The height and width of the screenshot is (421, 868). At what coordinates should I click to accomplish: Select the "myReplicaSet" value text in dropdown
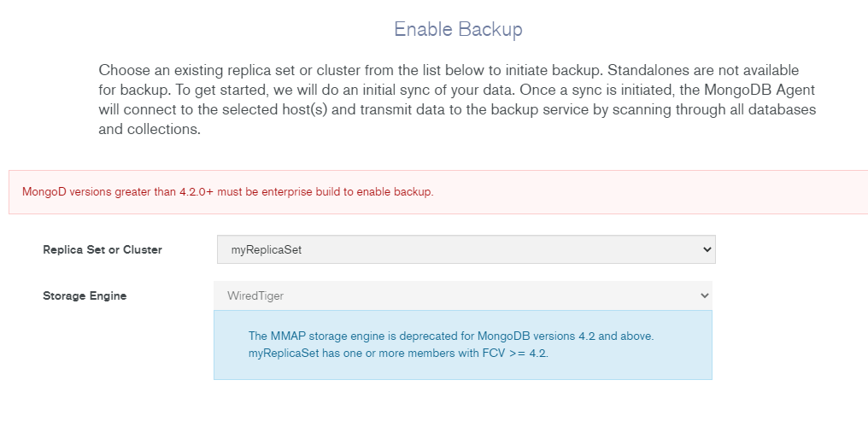click(267, 250)
